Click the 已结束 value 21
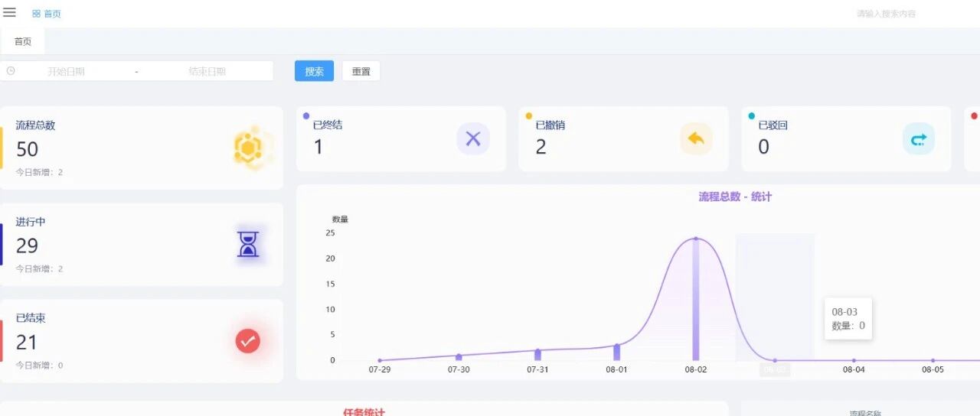 (27, 342)
